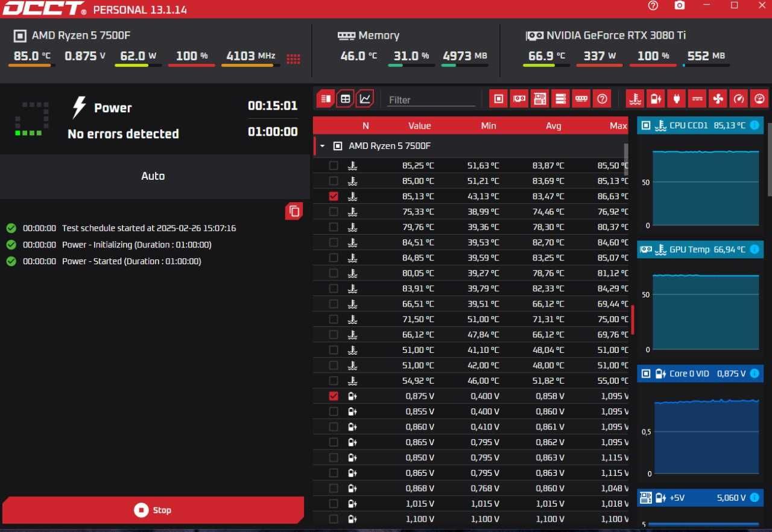
Task: Sort by the Avg column header
Action: coord(553,126)
